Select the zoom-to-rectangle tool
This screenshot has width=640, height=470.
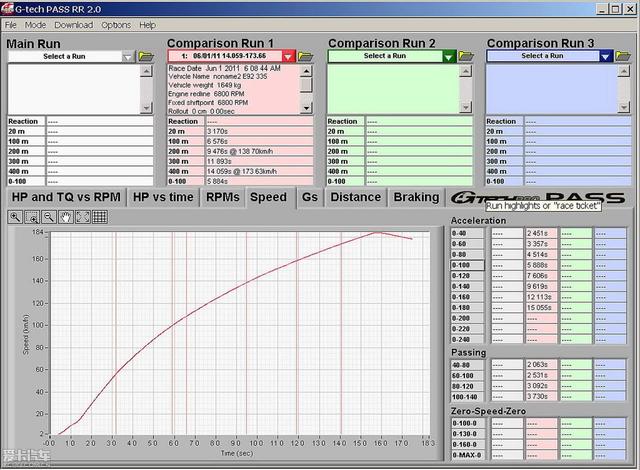coord(32,217)
